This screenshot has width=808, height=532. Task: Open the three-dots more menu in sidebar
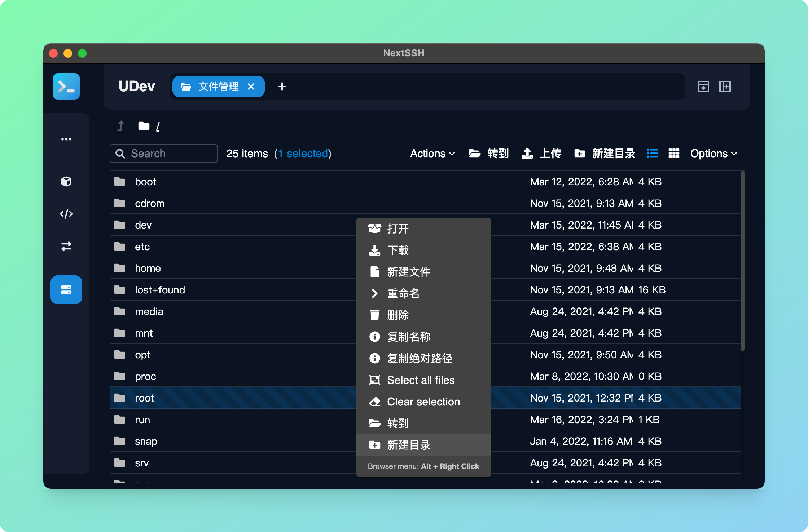(x=66, y=139)
